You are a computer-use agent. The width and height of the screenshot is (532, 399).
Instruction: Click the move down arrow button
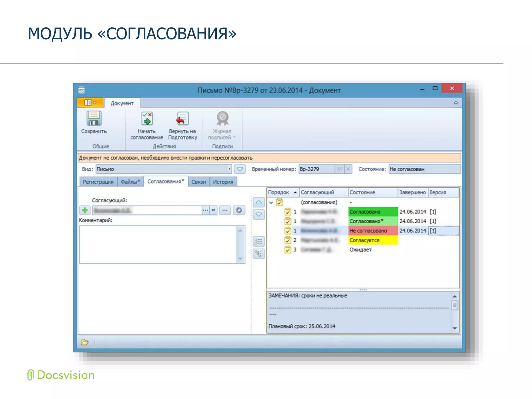pyautogui.click(x=259, y=215)
